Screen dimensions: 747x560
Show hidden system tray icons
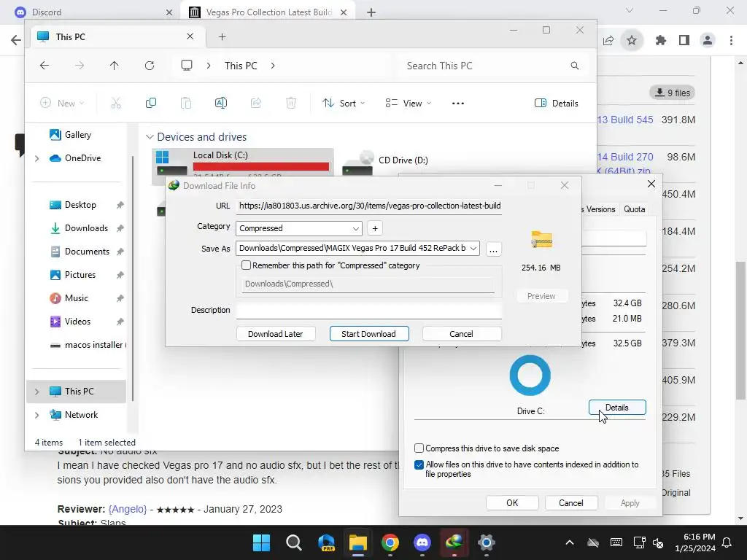569,542
